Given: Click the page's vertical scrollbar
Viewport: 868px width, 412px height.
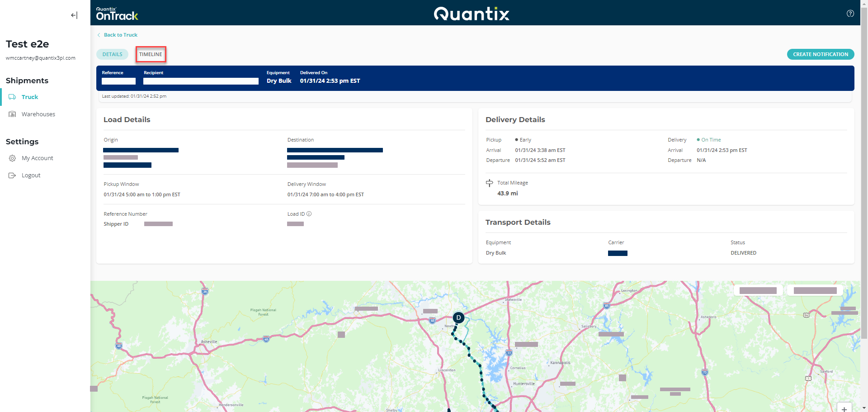Looking at the screenshot, I should point(864,181).
